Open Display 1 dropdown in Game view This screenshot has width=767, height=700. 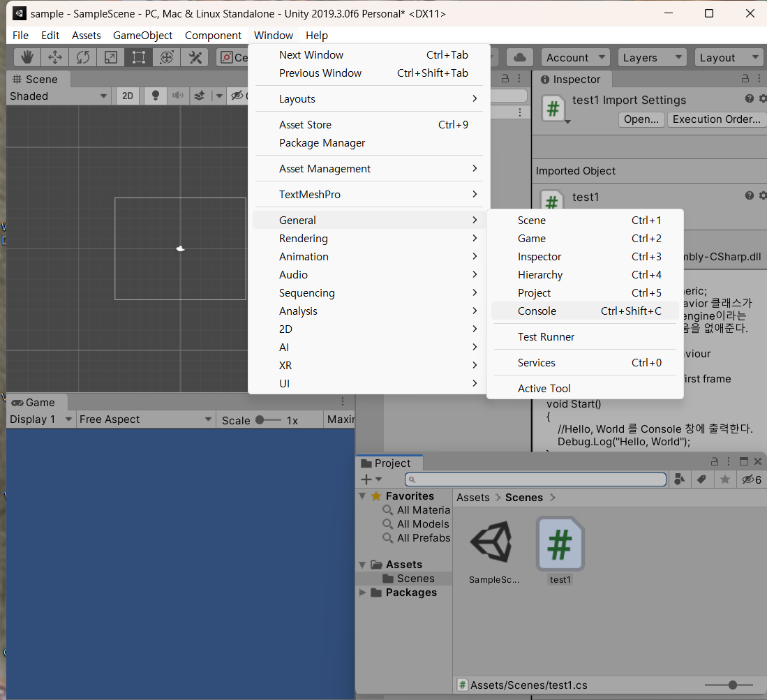[40, 419]
